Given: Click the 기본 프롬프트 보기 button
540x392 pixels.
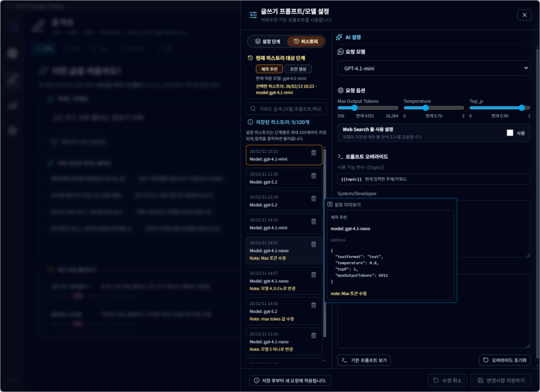Looking at the screenshot, I should [x=364, y=360].
